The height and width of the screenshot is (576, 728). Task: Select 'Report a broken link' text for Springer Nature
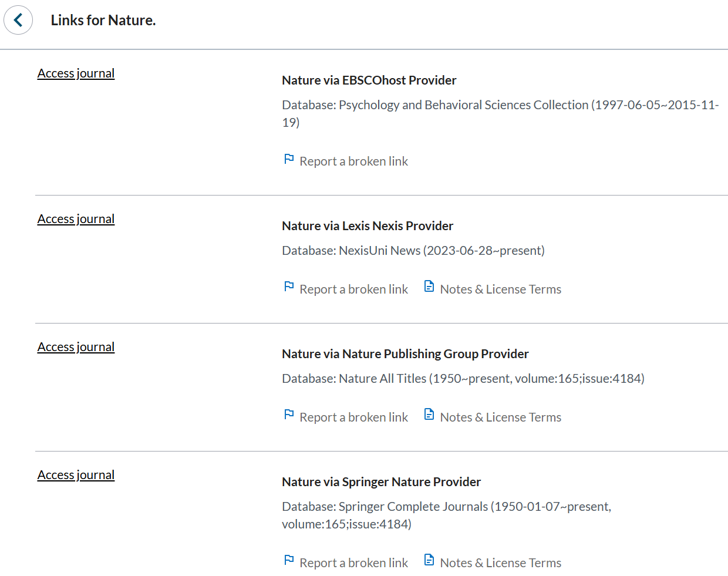pos(353,563)
